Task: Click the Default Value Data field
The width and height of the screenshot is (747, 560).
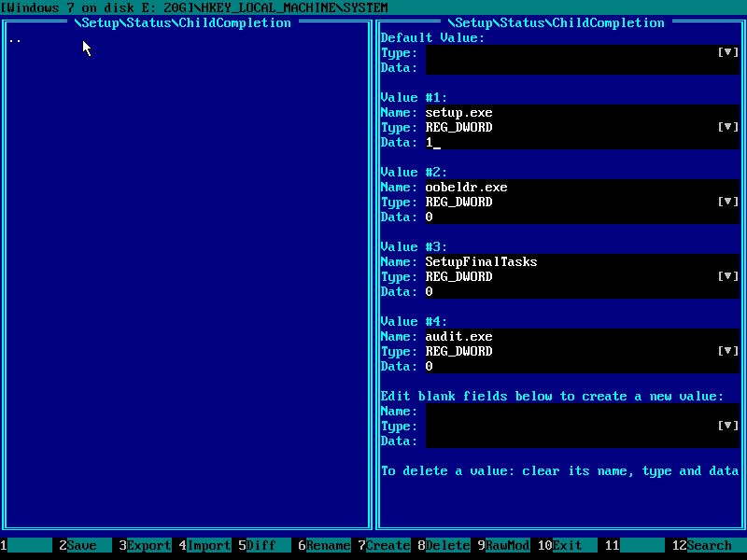Action: 582,67
